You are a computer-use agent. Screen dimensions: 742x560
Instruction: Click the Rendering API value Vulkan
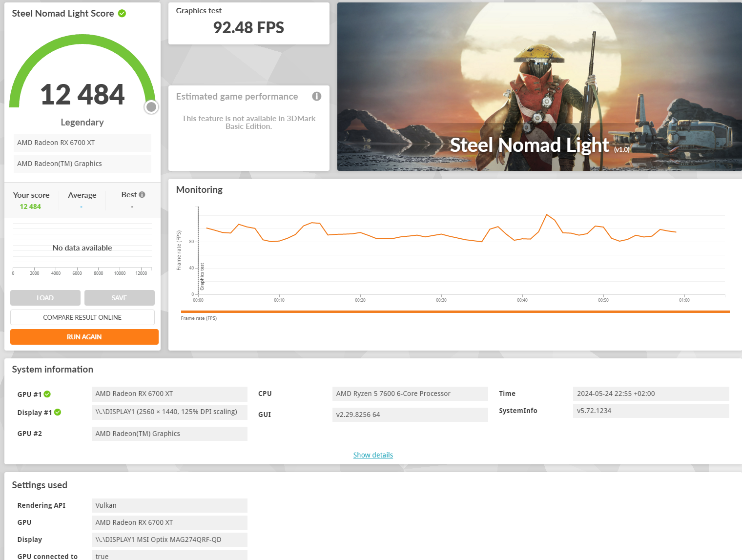point(169,505)
